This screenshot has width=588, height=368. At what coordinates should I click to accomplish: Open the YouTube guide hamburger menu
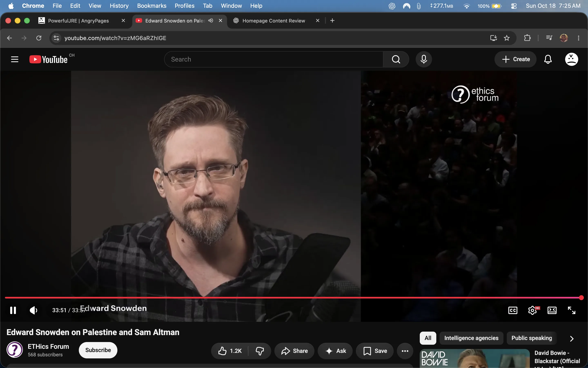pos(14,59)
